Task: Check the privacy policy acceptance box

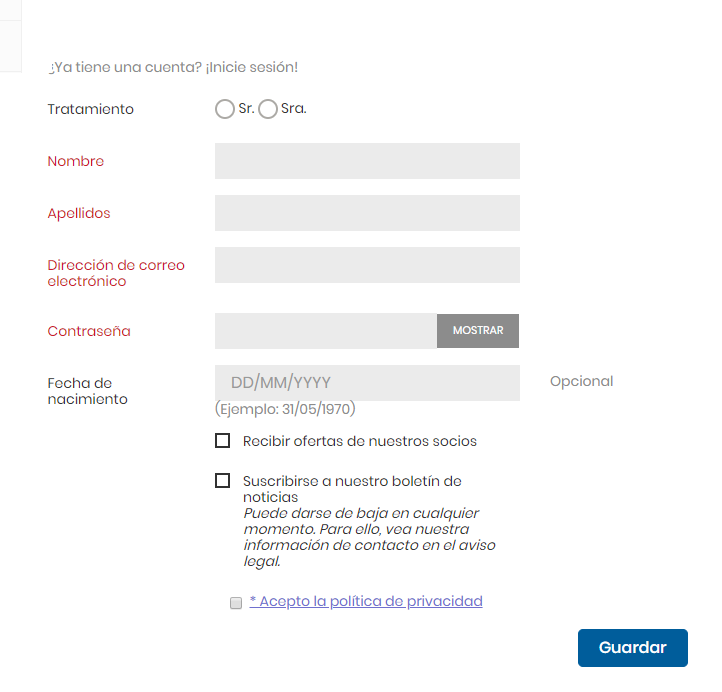Action: coord(236,603)
